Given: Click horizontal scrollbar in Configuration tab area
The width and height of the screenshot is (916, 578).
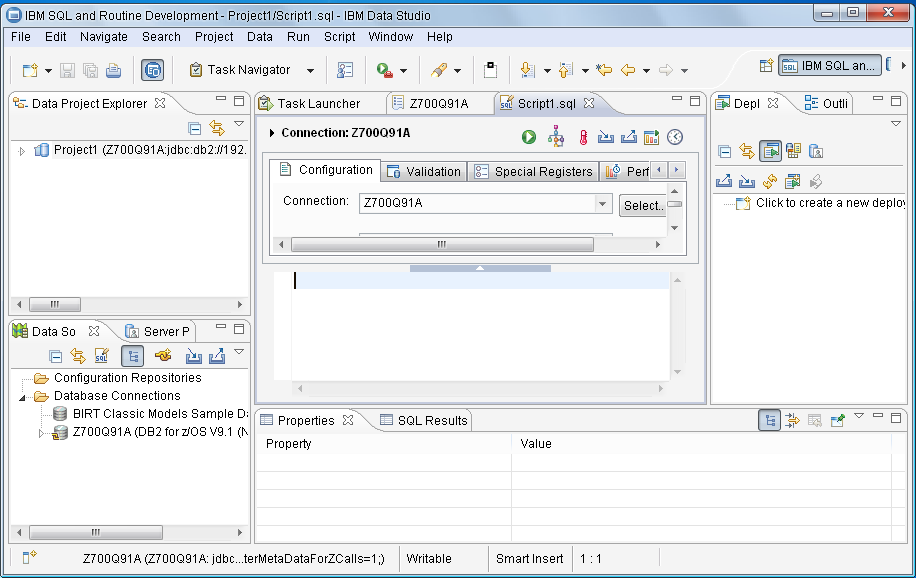Looking at the screenshot, I should 441,245.
